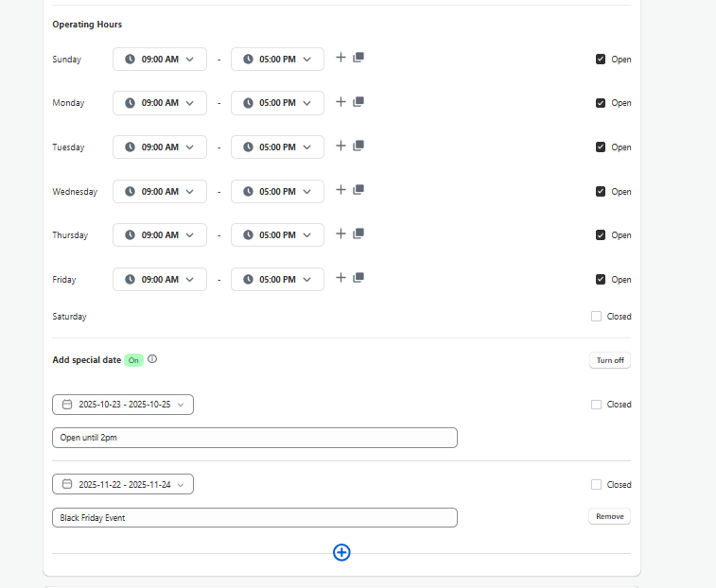The image size is (716, 588).
Task: Click the 'Open until 2pm' text field
Action: pyautogui.click(x=254, y=438)
